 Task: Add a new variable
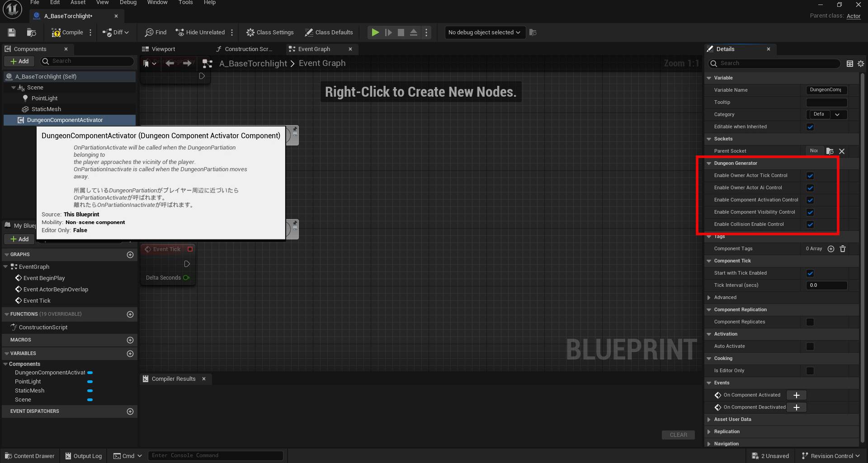pyautogui.click(x=130, y=354)
